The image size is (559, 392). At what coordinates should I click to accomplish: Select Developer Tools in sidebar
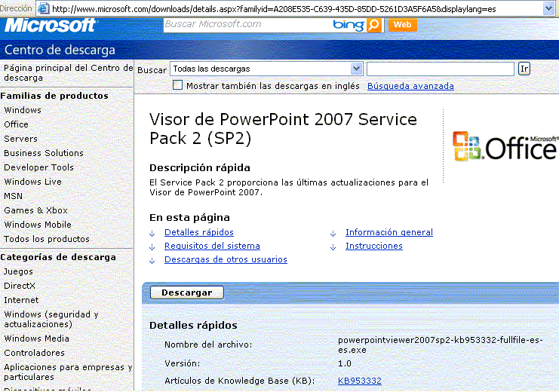click(39, 167)
